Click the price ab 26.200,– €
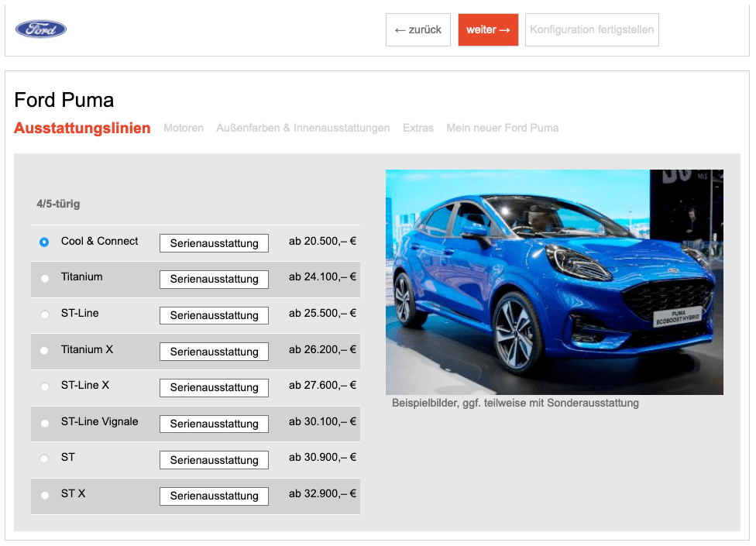This screenshot has width=756, height=546. pos(322,349)
